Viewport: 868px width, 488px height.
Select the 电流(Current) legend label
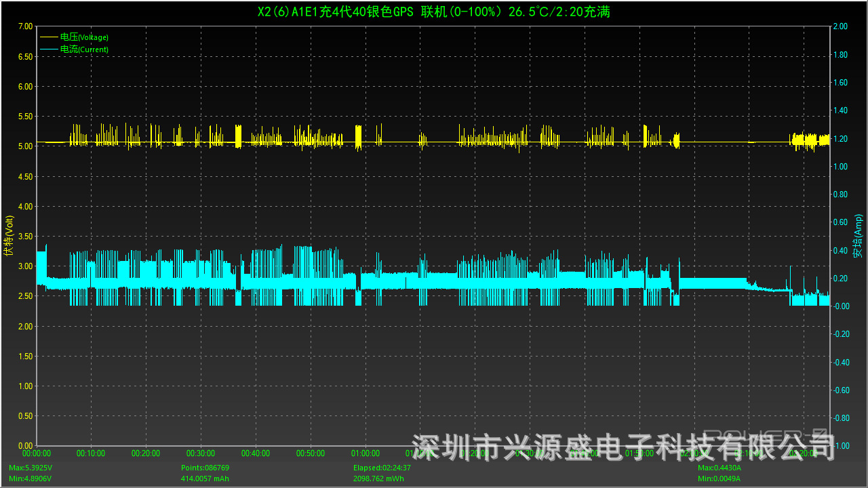[84, 49]
